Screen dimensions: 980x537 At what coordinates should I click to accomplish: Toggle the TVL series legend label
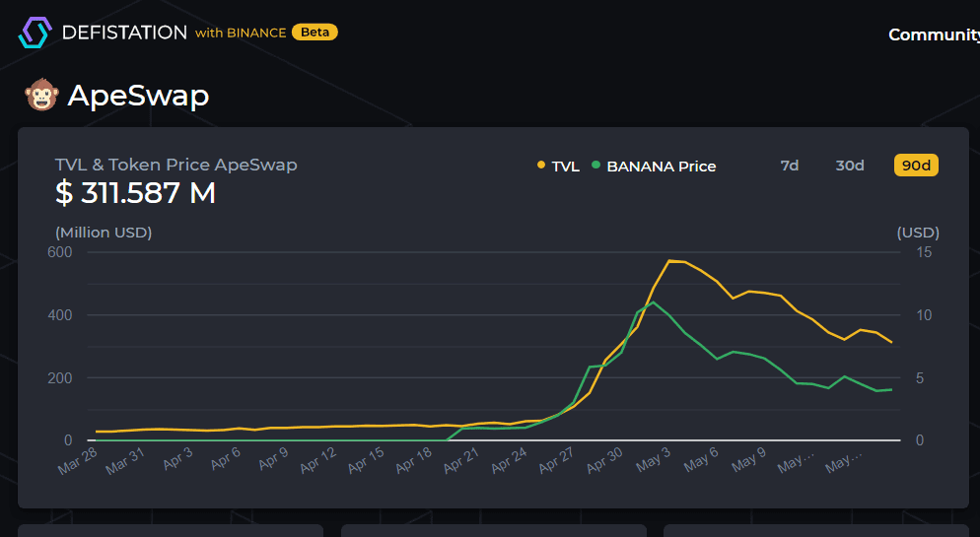pyautogui.click(x=565, y=167)
